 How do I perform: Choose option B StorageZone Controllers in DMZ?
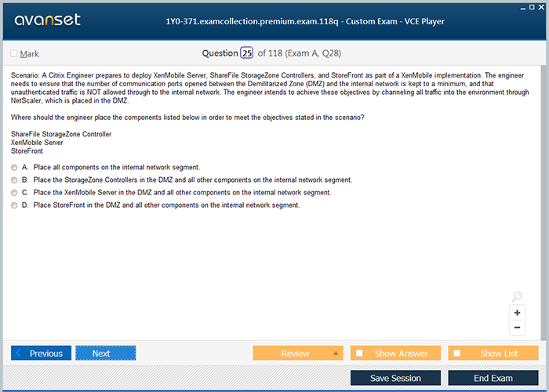tap(14, 180)
